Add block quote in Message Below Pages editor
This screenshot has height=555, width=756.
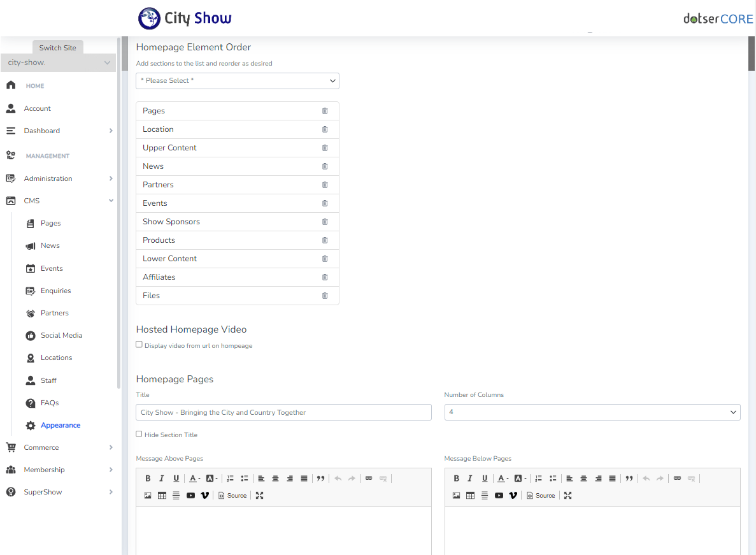coord(629,479)
